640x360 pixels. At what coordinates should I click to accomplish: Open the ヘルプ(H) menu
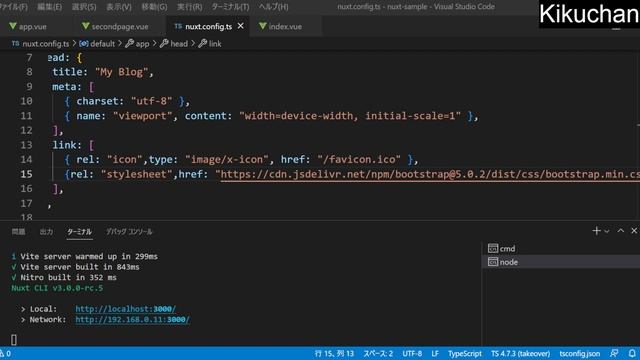(273, 7)
